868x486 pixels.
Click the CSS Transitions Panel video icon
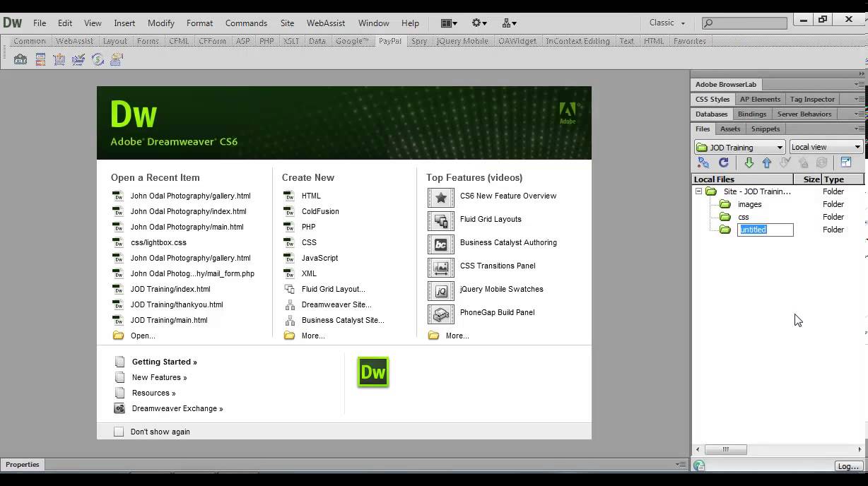(x=441, y=268)
